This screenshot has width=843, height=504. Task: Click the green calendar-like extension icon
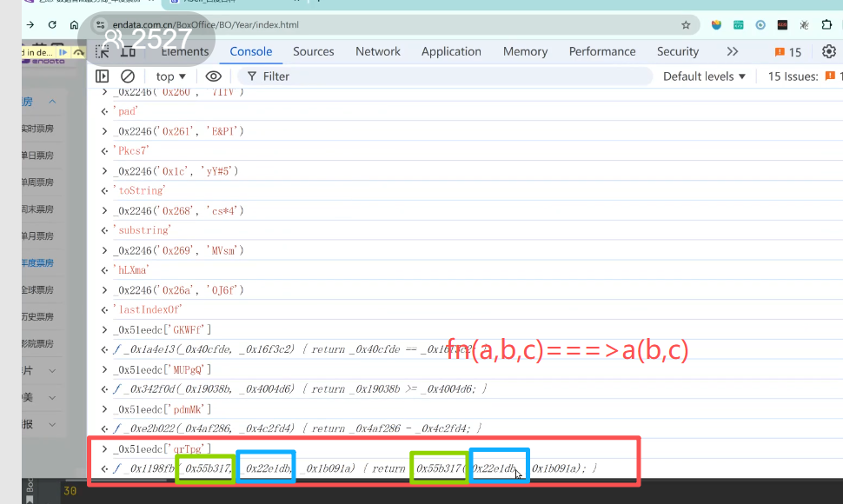(x=738, y=24)
